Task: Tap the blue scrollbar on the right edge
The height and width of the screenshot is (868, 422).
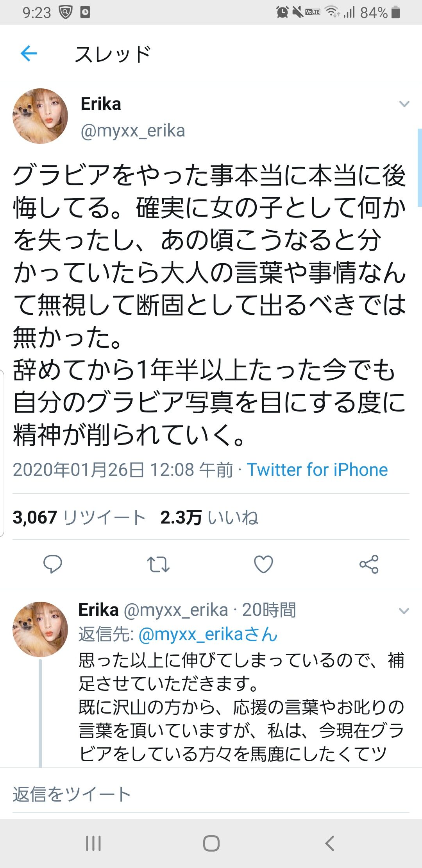Action: [420, 167]
